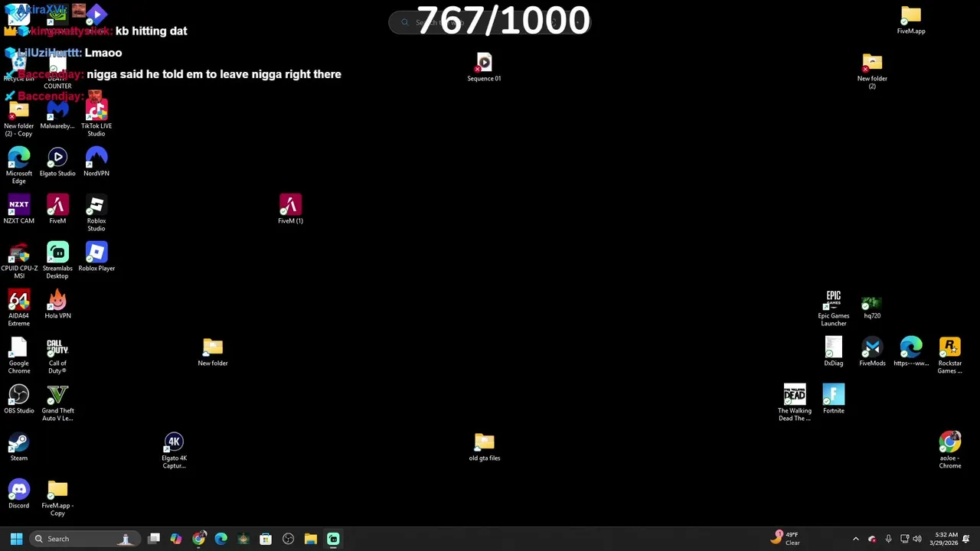Open the weather widget showing 49°F Clear

pyautogui.click(x=786, y=539)
